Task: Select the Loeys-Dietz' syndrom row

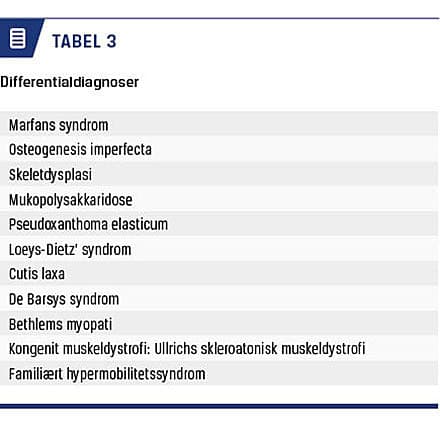Action: pyautogui.click(x=219, y=249)
